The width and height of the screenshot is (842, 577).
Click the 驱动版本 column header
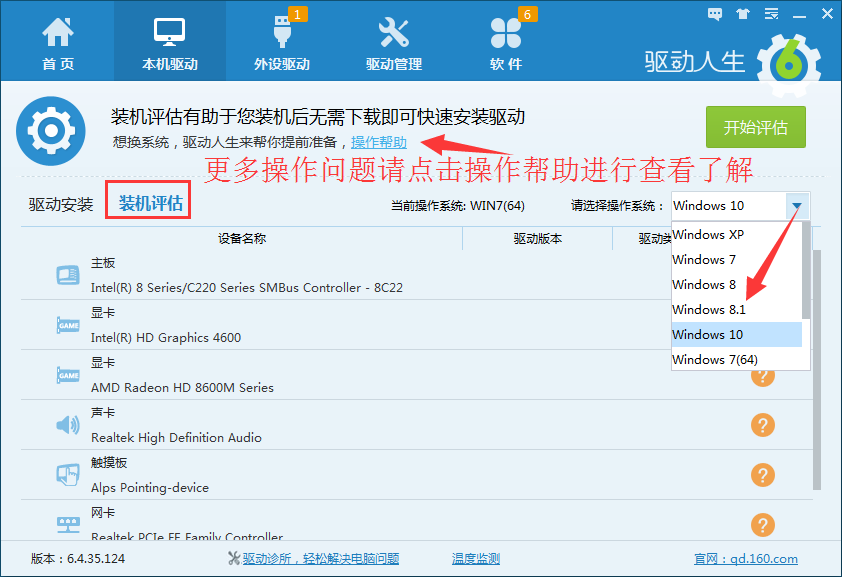coord(538,238)
